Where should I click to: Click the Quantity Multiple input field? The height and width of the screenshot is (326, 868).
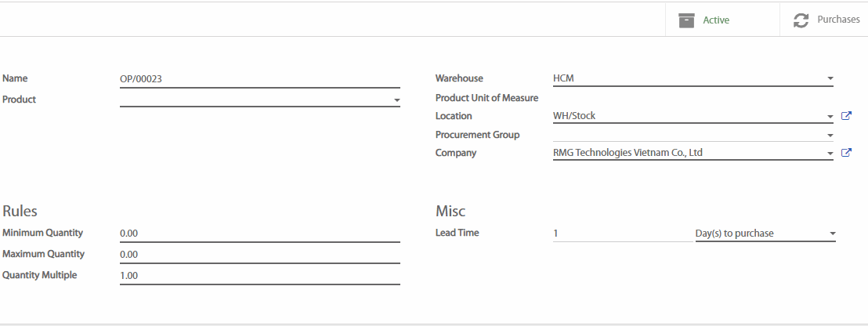point(259,276)
